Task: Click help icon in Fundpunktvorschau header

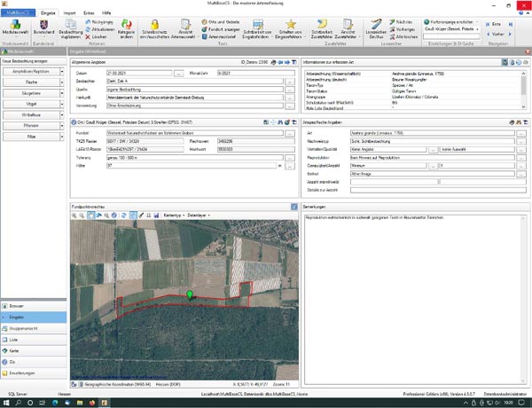Action: (x=294, y=207)
